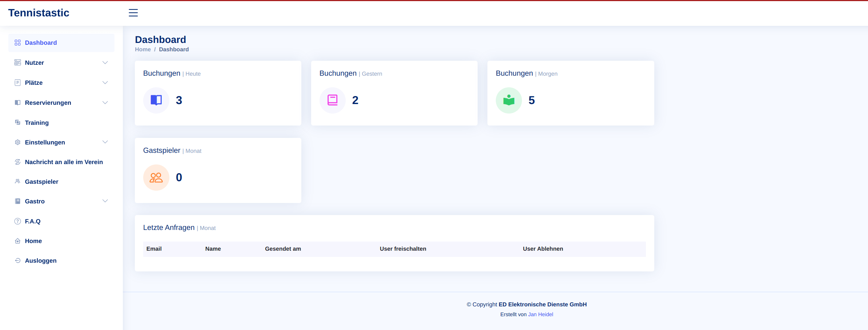Click the orange people icon in Gastspieler card

coord(156,178)
